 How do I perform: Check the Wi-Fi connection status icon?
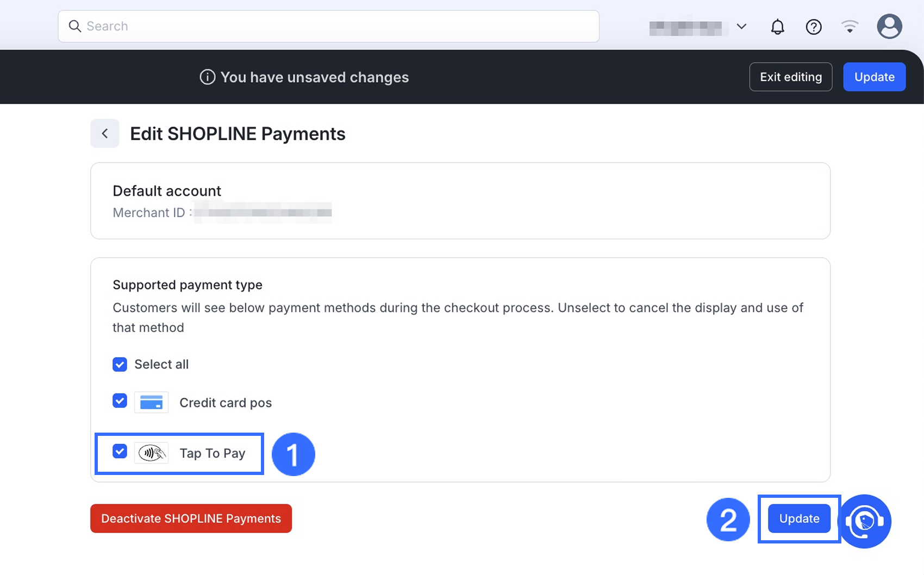click(x=850, y=26)
